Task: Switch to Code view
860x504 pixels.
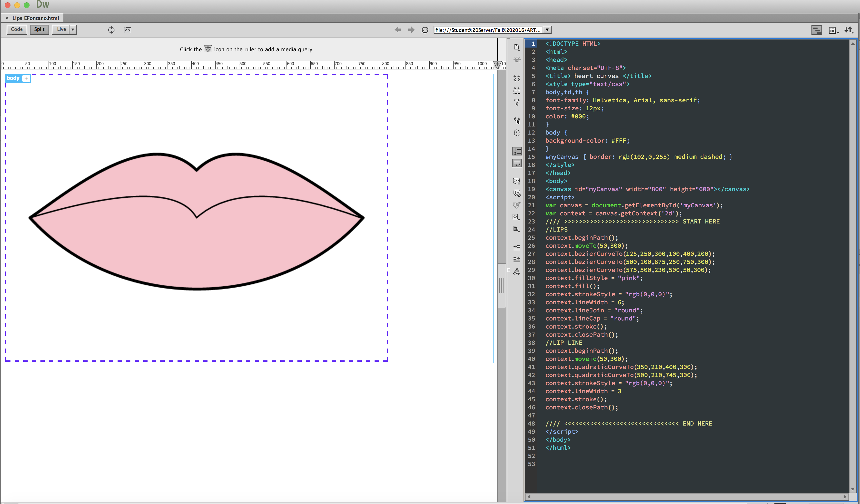Action: pyautogui.click(x=17, y=29)
